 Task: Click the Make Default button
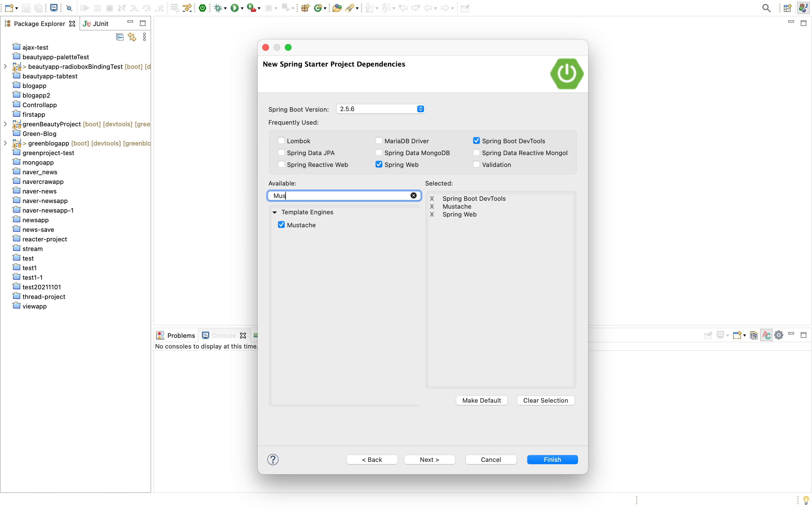pyautogui.click(x=482, y=400)
